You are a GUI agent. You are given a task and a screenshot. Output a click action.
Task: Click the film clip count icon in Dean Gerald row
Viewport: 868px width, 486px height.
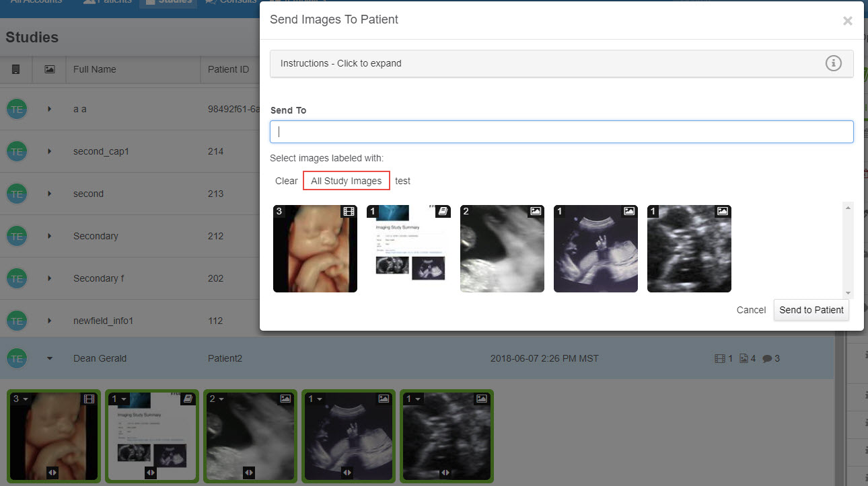pos(719,358)
